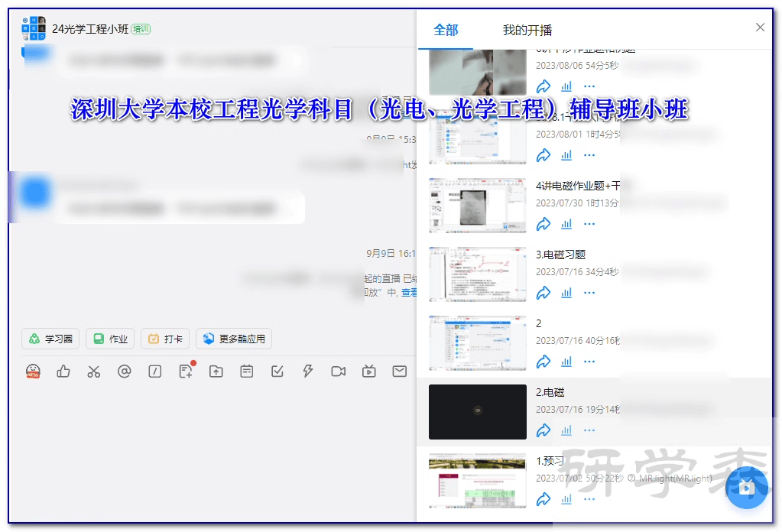View statistics for the 2023/08/01 replay
Screen dimensions: 782x532
pyautogui.click(x=566, y=155)
